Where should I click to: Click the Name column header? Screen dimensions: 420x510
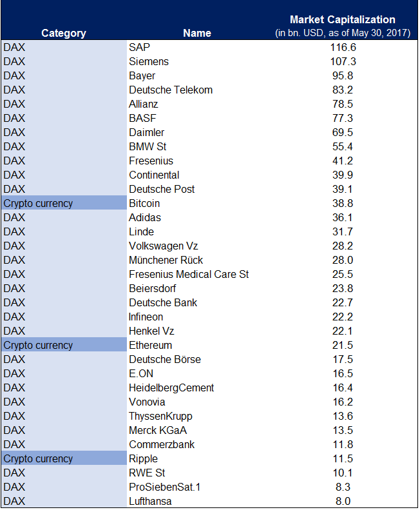[197, 33]
